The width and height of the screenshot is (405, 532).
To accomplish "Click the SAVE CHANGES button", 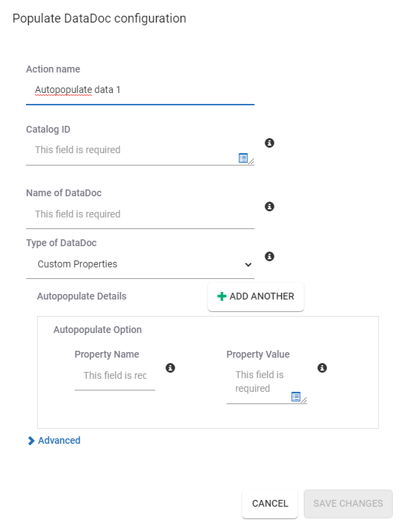I will point(348,503).
